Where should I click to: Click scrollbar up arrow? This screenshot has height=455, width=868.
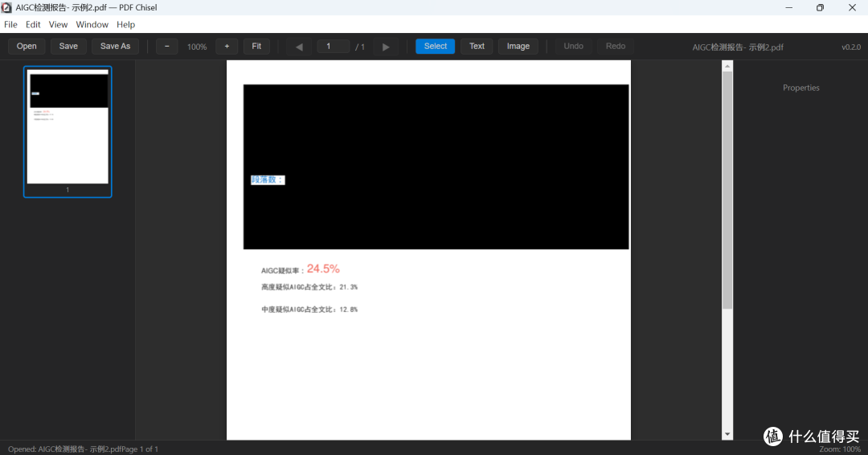tap(727, 66)
